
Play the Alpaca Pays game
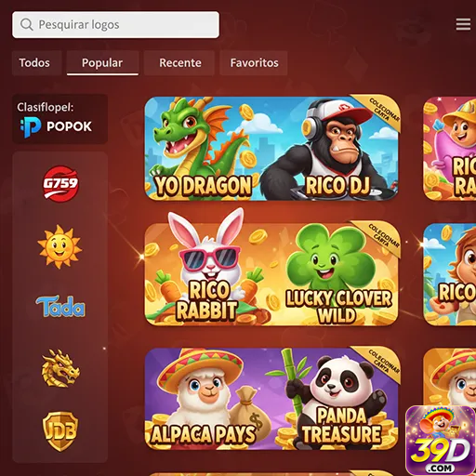207,399
